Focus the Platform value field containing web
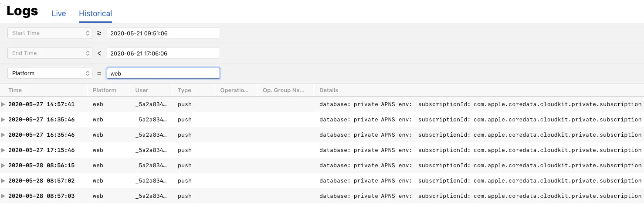 [x=163, y=73]
